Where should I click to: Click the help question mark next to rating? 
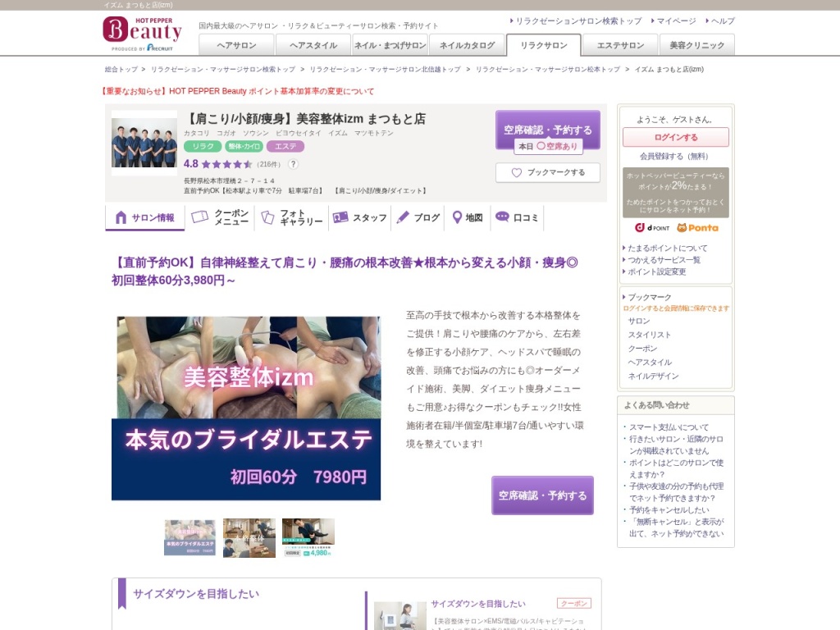click(x=294, y=164)
